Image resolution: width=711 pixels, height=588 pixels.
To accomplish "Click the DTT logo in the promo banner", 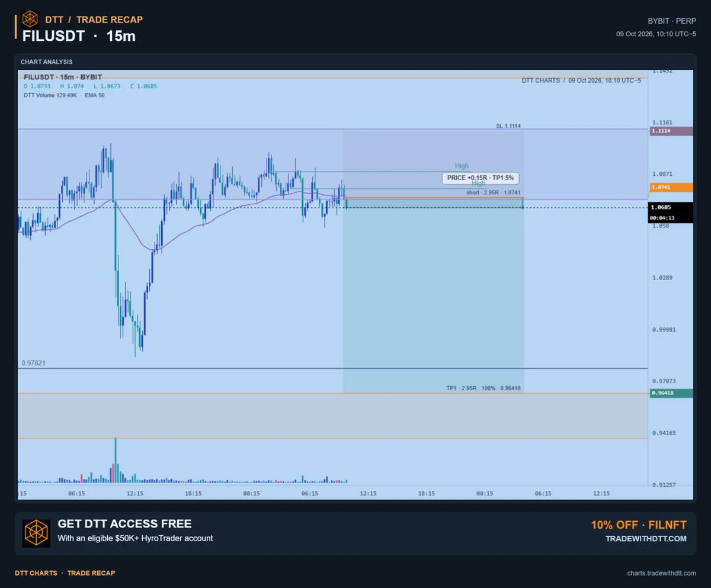I will pyautogui.click(x=36, y=533).
